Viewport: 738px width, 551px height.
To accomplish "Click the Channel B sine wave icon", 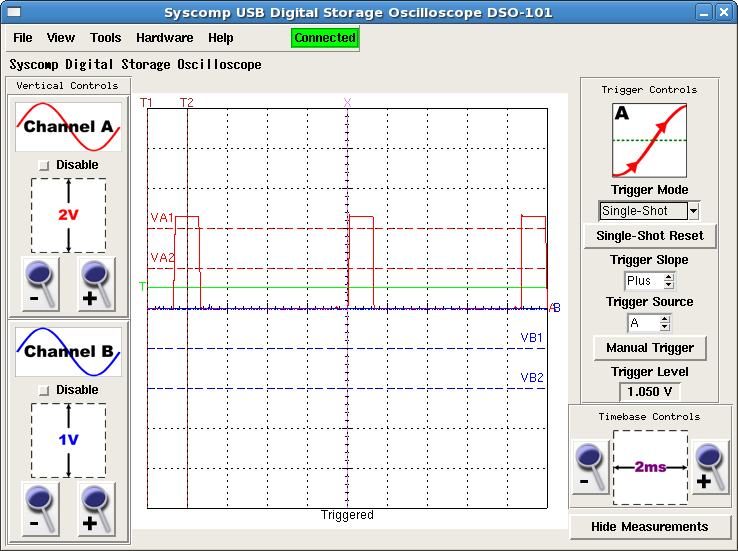I will point(68,352).
